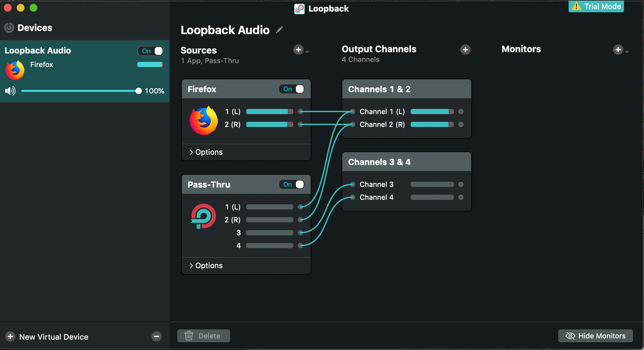Click the Devices power icon in the sidebar
This screenshot has width=644, height=350.
point(9,28)
